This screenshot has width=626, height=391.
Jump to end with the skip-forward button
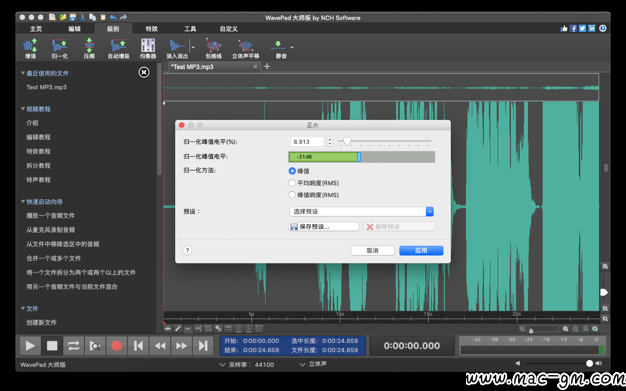tap(203, 345)
